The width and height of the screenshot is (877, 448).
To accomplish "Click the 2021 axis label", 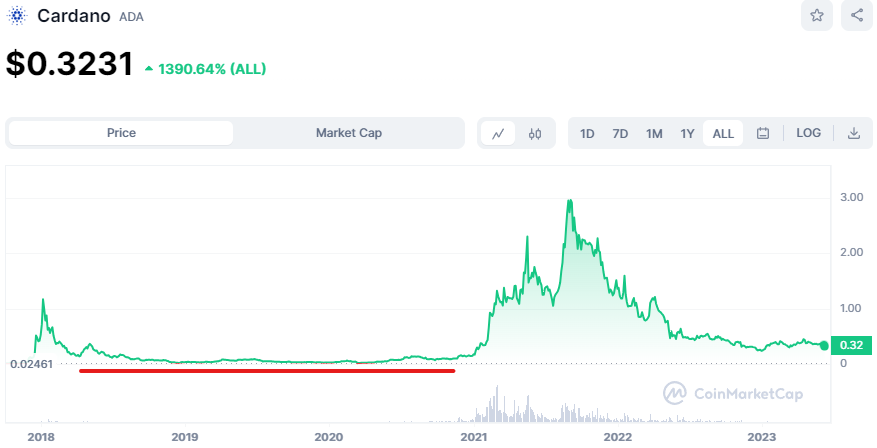I will (474, 437).
